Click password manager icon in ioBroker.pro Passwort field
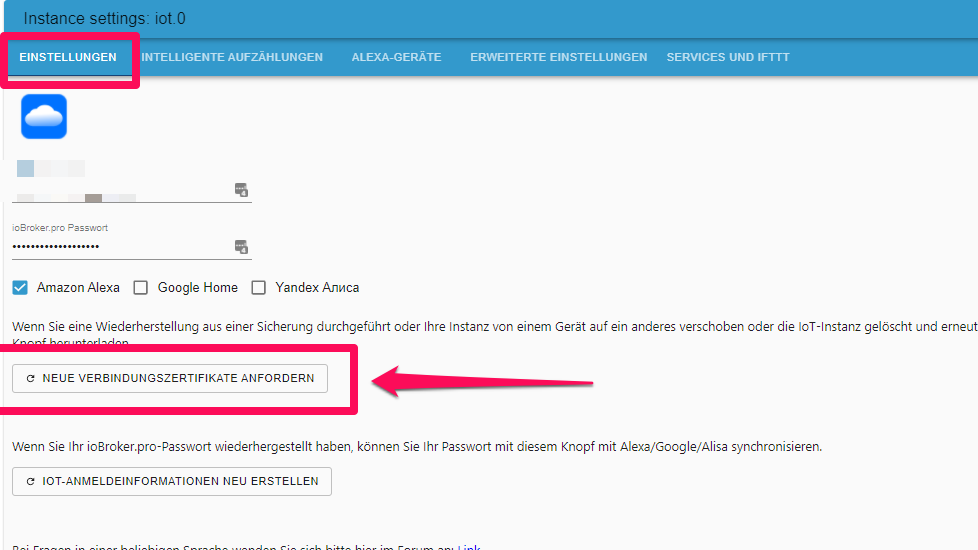 coord(241,247)
